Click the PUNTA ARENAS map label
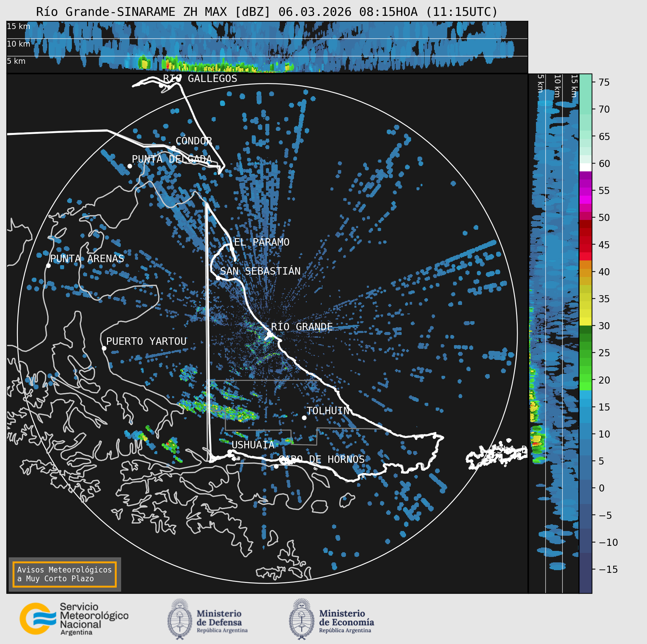 (87, 259)
